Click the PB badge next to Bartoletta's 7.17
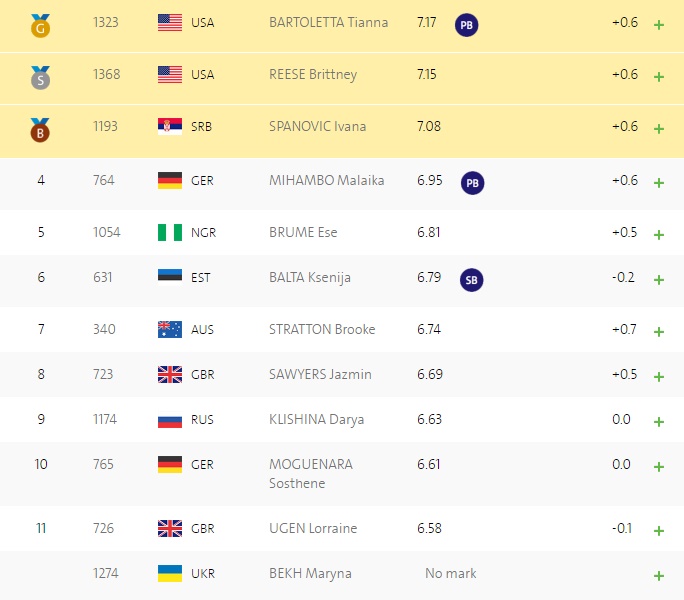 click(466, 25)
